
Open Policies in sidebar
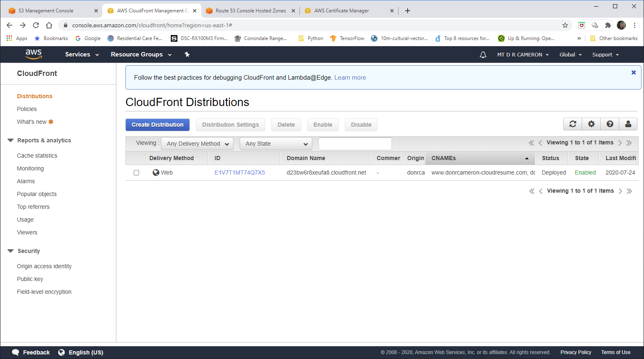coord(27,109)
